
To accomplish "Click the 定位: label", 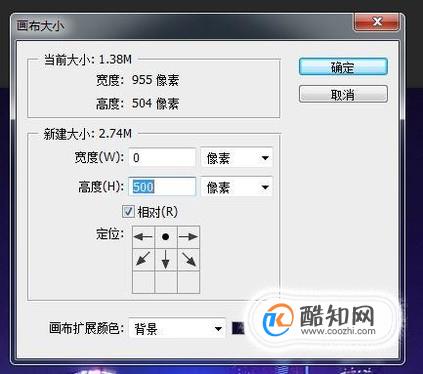I will point(110,234).
